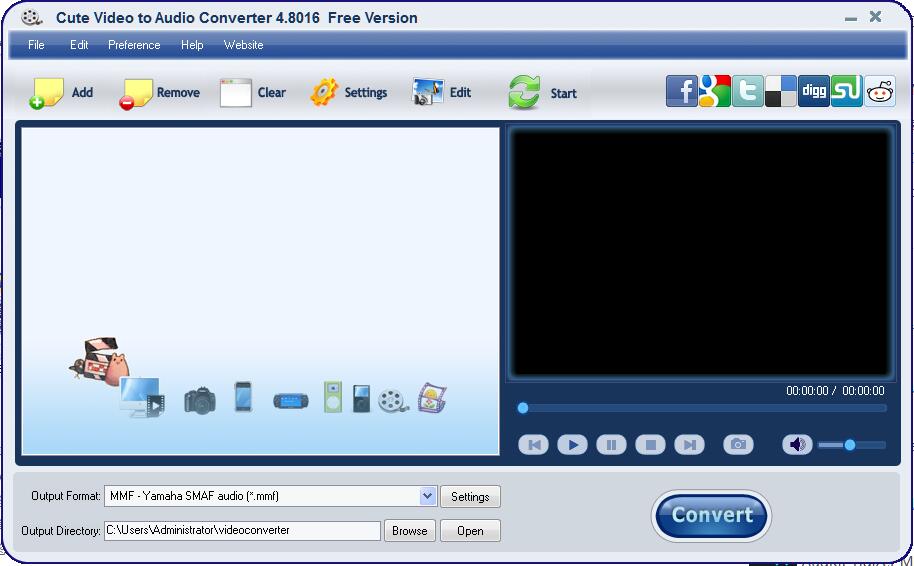Minimize the converter window
The width and height of the screenshot is (914, 566).
(850, 18)
